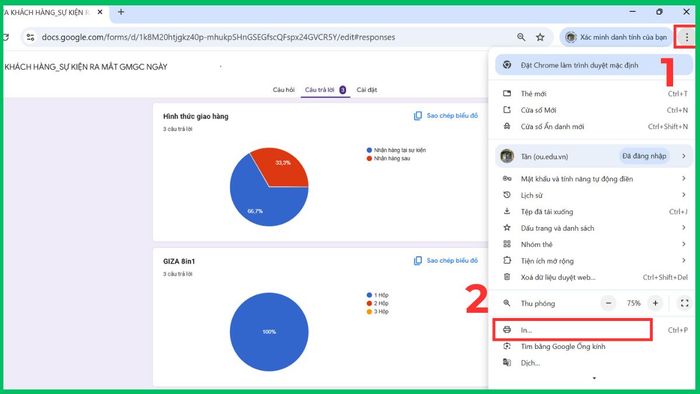Click the 3 Hộp legend entry
Screen dimensions: 700x394
pyautogui.click(x=377, y=311)
